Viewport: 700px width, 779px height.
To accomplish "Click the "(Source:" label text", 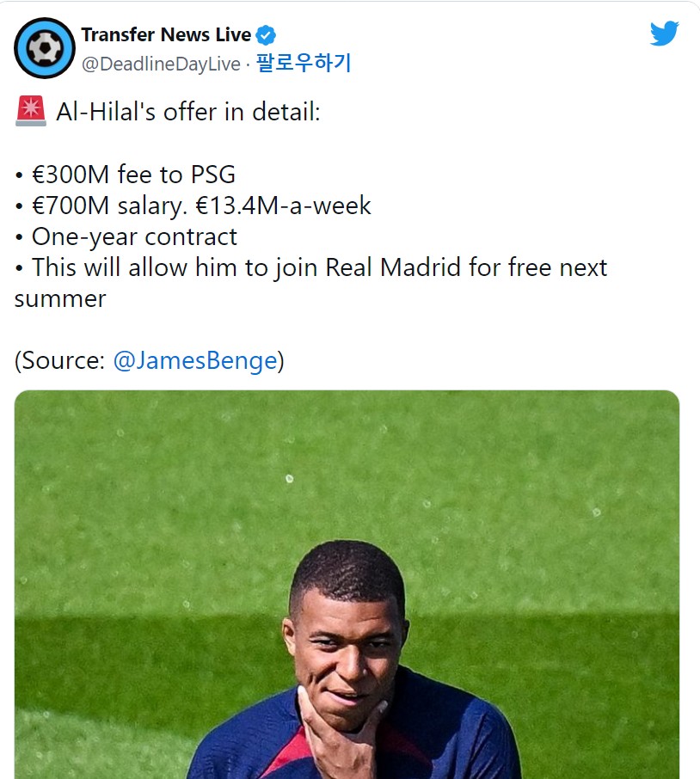I will click(59, 360).
